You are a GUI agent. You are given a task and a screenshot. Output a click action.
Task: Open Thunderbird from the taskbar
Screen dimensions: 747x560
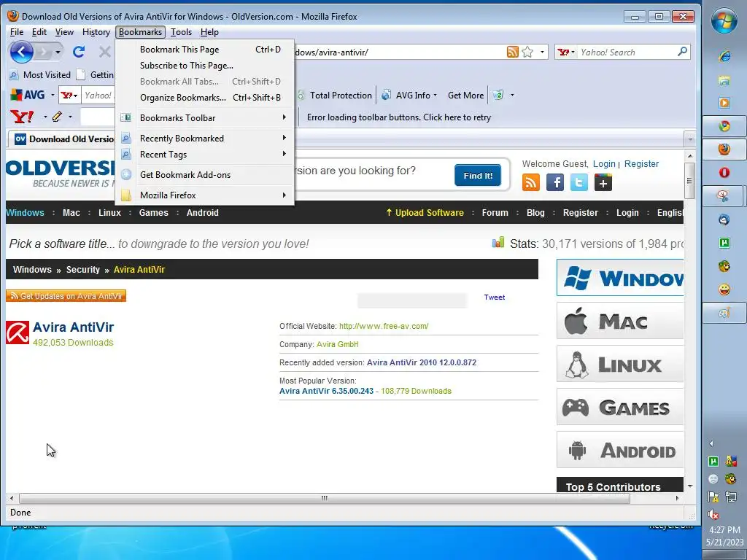coord(724,219)
